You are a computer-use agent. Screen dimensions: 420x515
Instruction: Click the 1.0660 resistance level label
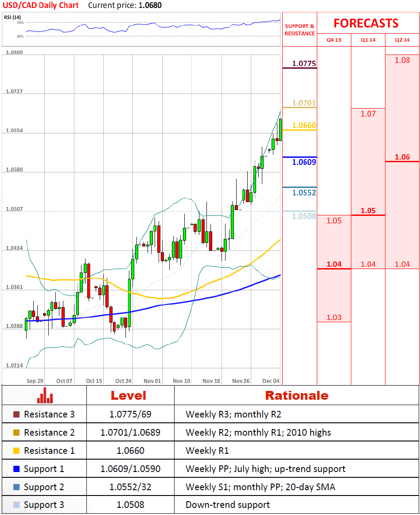(x=304, y=125)
